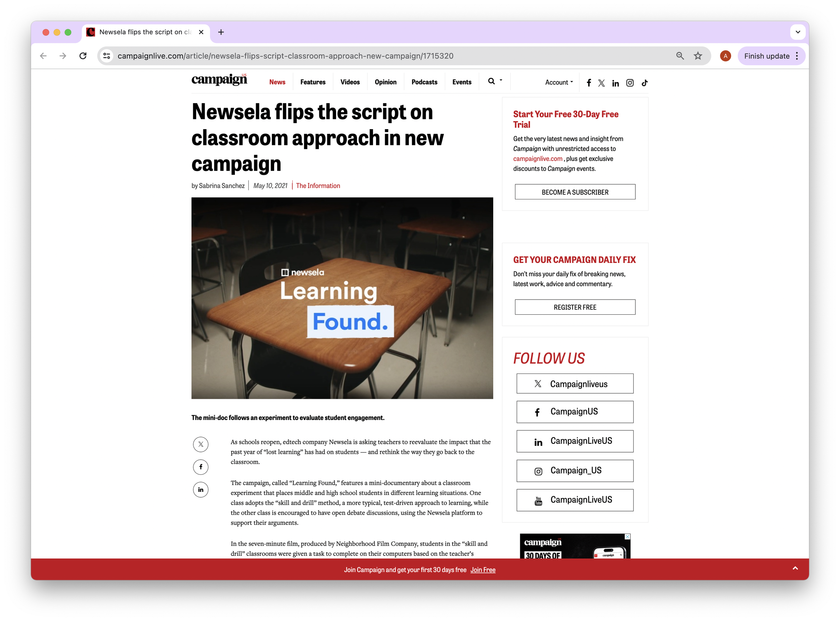This screenshot has width=840, height=621.
Task: Expand the Account dropdown
Action: coord(559,82)
